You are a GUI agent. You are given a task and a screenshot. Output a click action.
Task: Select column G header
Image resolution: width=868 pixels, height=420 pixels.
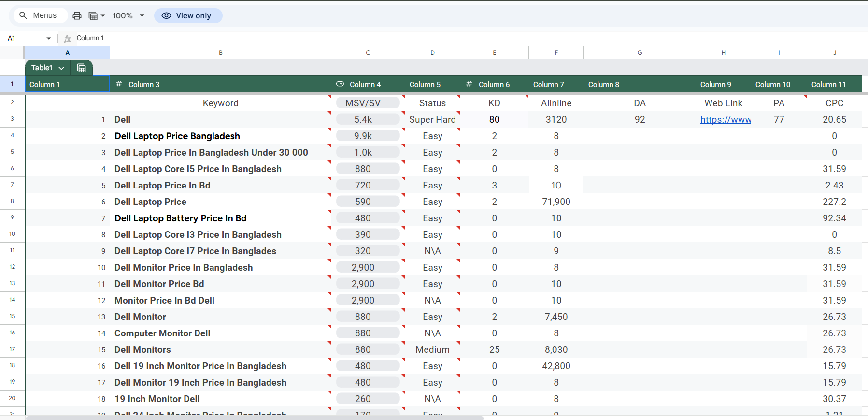click(x=640, y=53)
